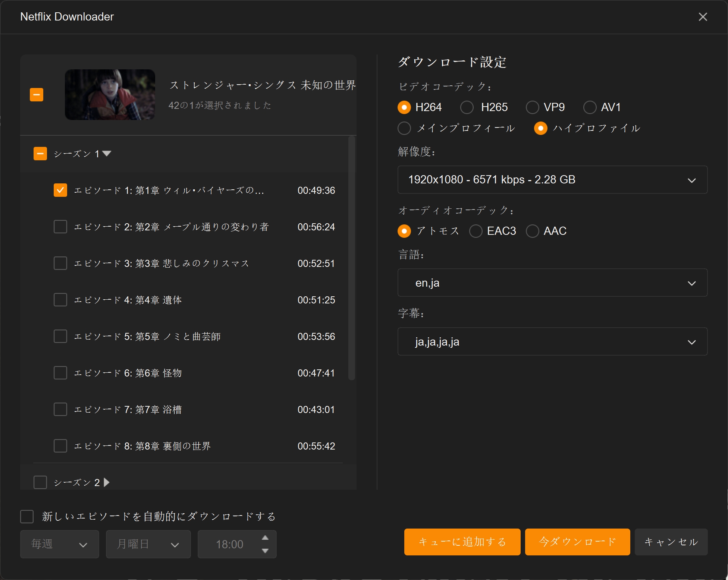
Task: Click the duration 00:52:51
Action: tap(316, 264)
